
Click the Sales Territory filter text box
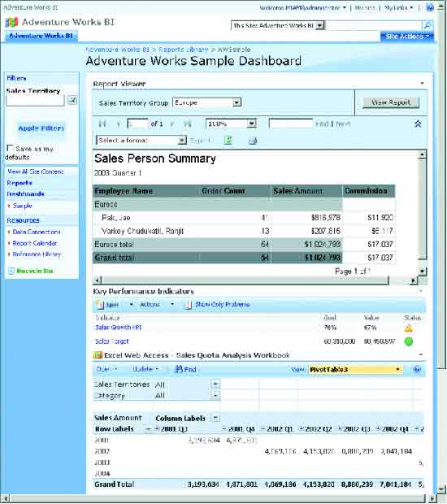coord(35,101)
